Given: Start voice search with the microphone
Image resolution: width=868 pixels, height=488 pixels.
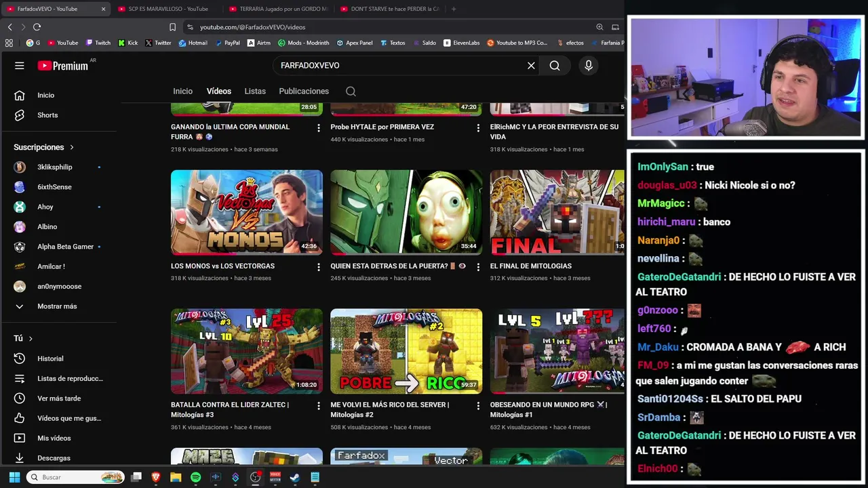Looking at the screenshot, I should pos(589,66).
